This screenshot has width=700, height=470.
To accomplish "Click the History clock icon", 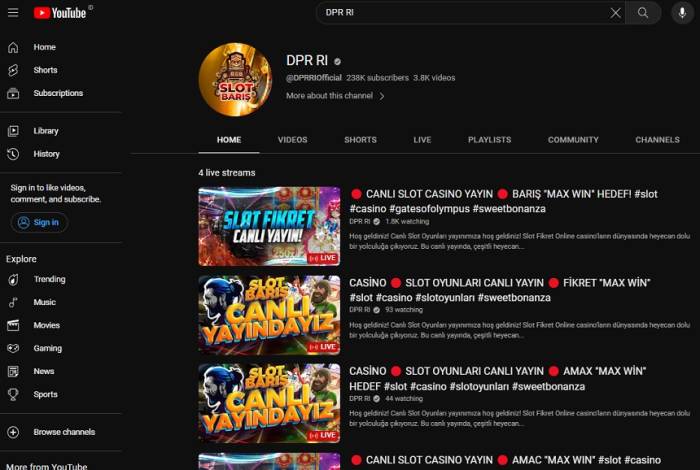I will 13,154.
